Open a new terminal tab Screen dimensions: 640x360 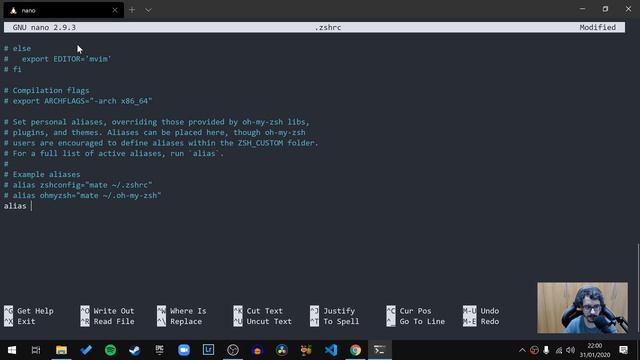pyautogui.click(x=132, y=10)
